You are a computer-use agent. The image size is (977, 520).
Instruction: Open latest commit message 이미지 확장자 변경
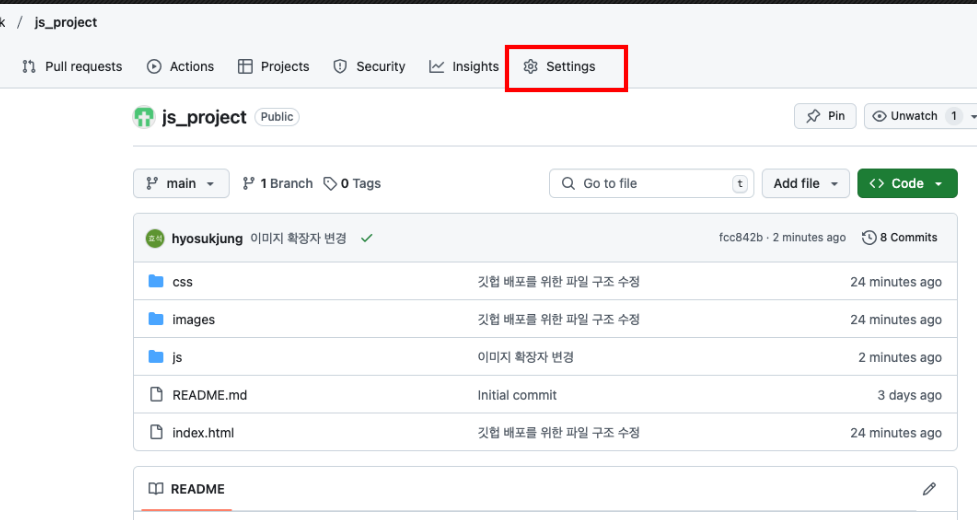[298, 238]
